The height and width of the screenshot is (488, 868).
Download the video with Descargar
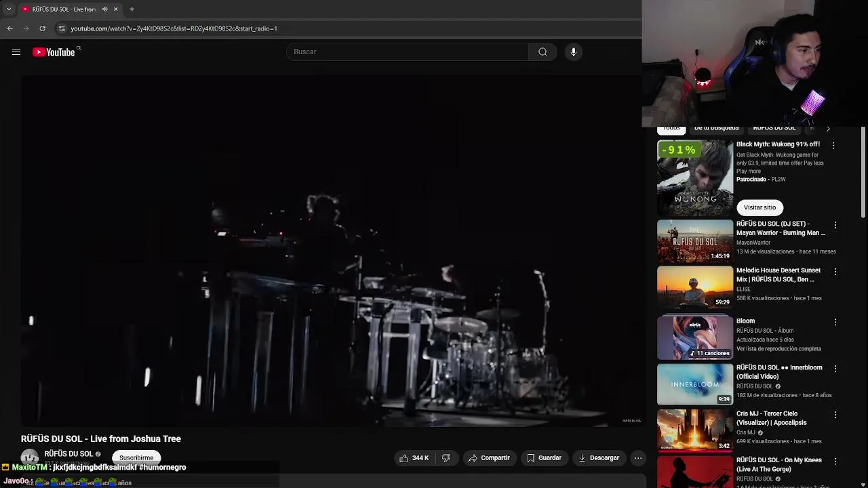tap(599, 458)
